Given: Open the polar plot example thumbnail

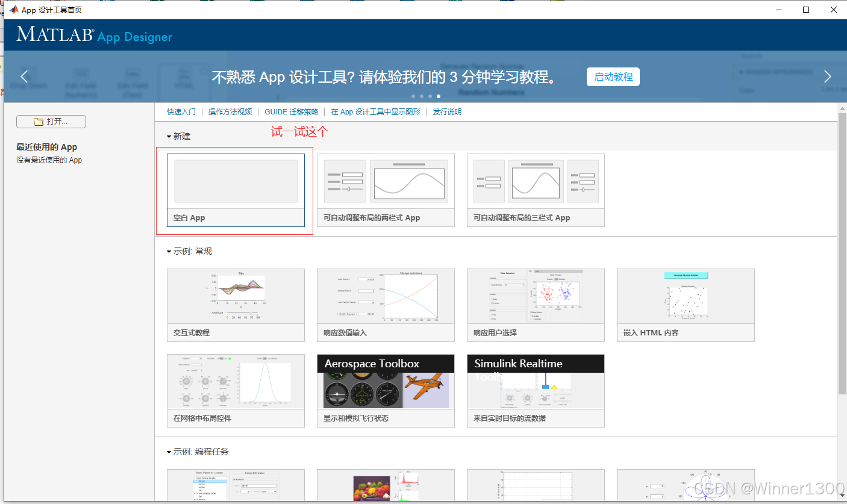Looking at the screenshot, I should pyautogui.click(x=686, y=485).
